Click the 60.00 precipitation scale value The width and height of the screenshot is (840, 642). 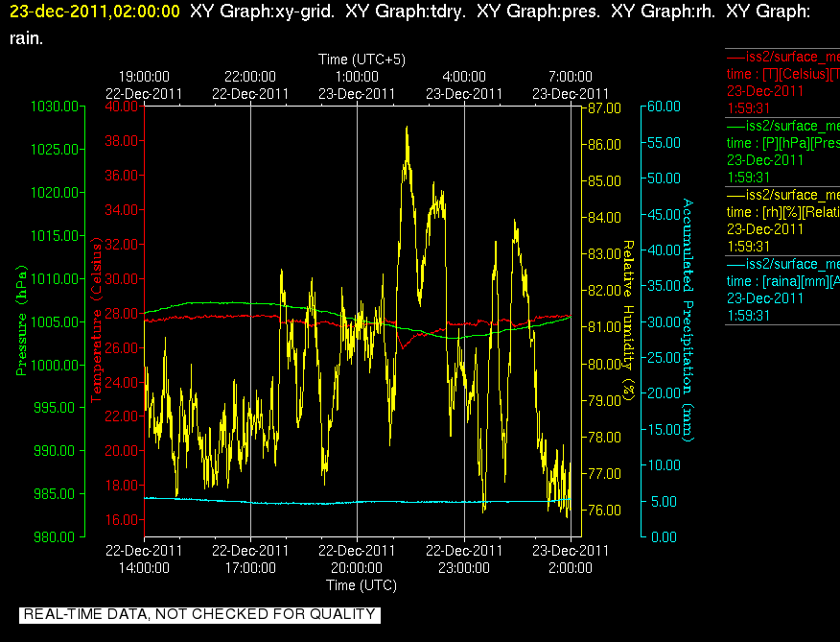pyautogui.click(x=664, y=107)
